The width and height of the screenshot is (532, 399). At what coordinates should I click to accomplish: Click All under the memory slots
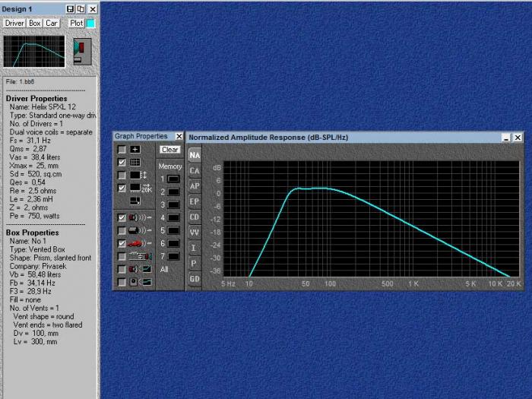tap(164, 269)
